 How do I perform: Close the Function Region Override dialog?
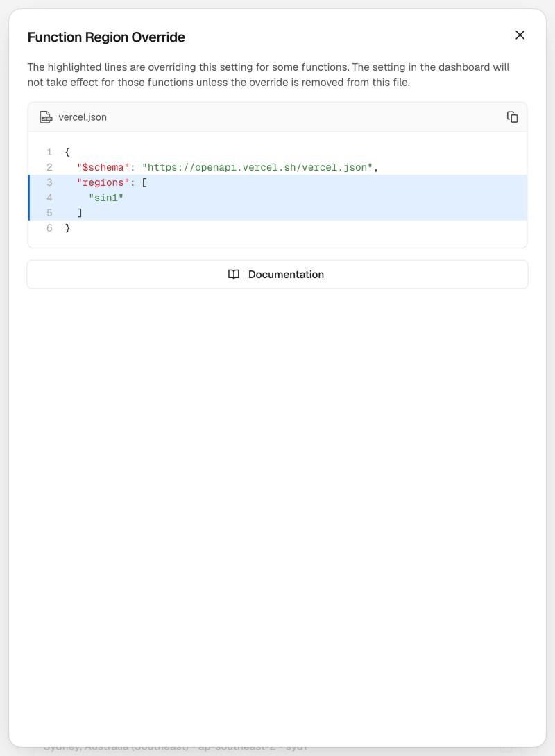coord(520,35)
